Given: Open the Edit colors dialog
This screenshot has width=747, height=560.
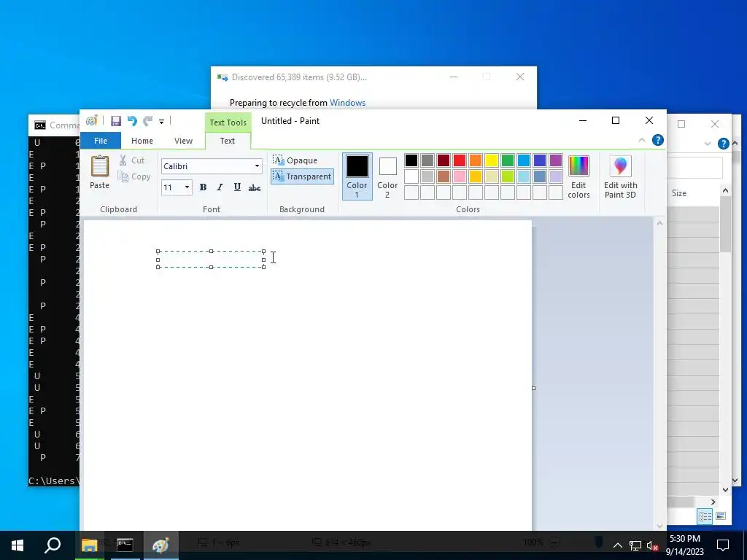Looking at the screenshot, I should click(x=578, y=176).
